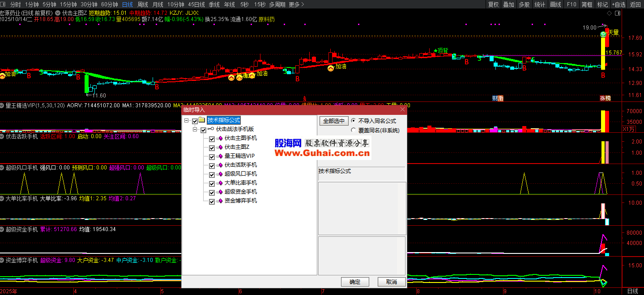Collapse the 技术指标公式 root tree node
The image size is (644, 295).
187,121
